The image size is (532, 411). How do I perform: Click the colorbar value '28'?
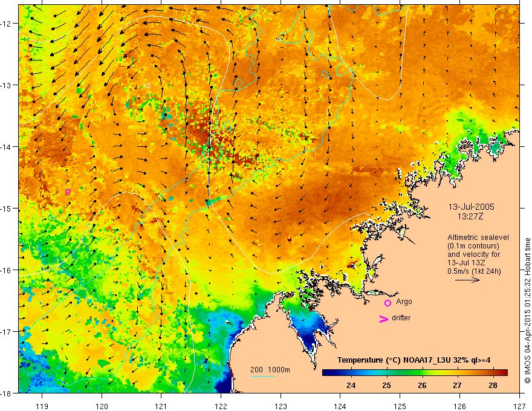[493, 385]
